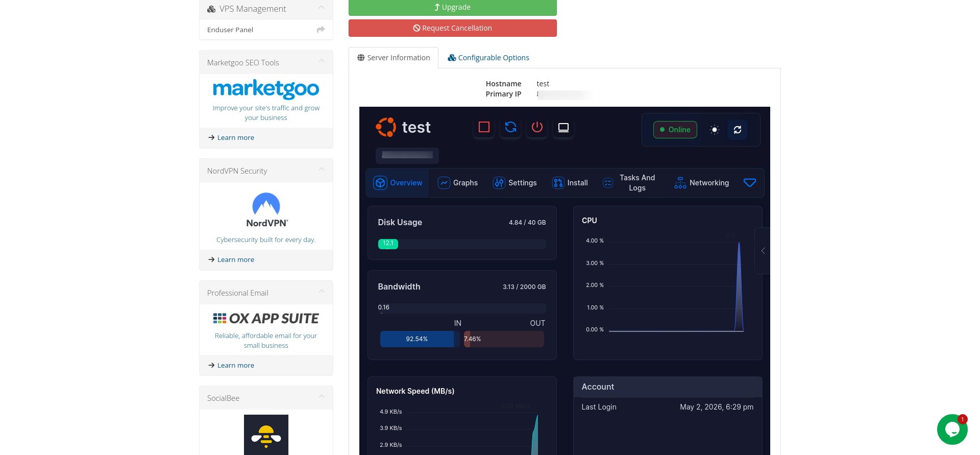Click the Last Login date value
Screen dimensions: 980x455
(717, 407)
